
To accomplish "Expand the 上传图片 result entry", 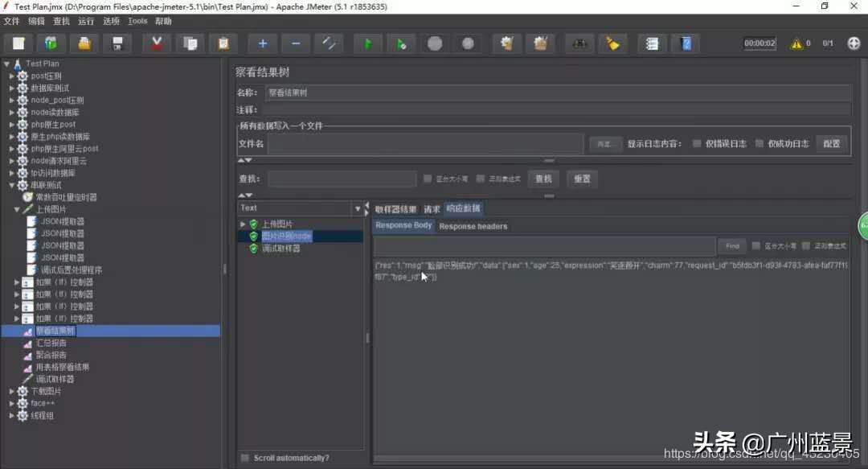I will pos(243,224).
